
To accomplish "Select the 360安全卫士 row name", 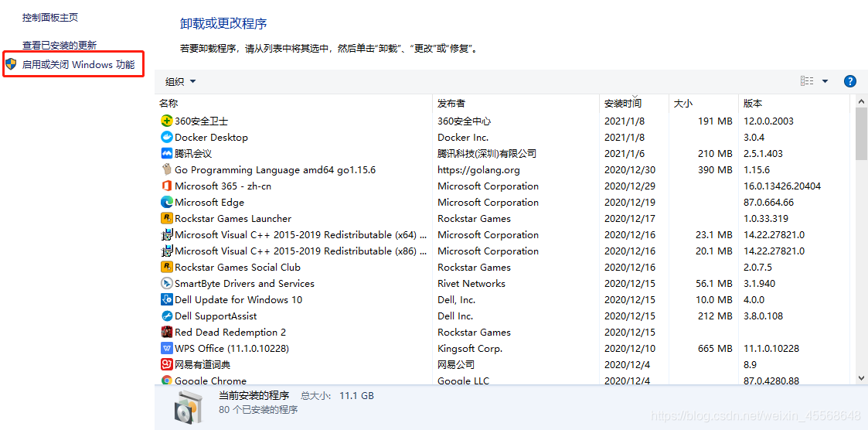I will (202, 121).
